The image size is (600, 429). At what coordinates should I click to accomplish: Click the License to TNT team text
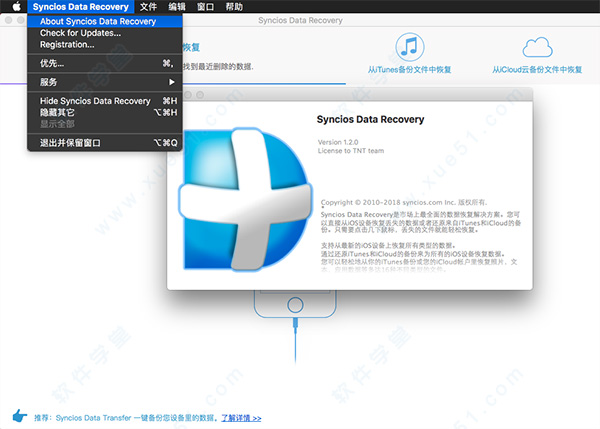point(351,151)
